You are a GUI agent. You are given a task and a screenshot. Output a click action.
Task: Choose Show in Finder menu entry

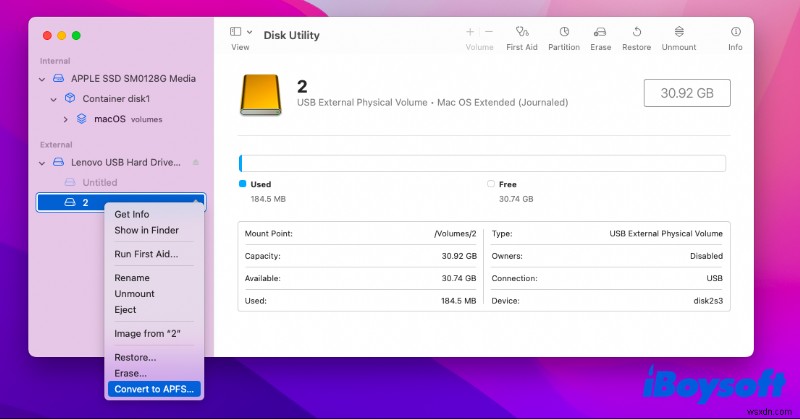pos(146,230)
